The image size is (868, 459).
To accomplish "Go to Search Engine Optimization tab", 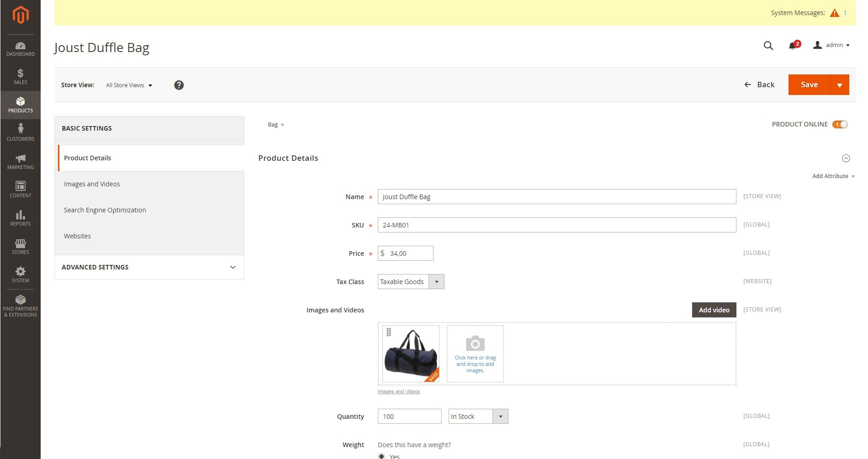I will [x=105, y=210].
